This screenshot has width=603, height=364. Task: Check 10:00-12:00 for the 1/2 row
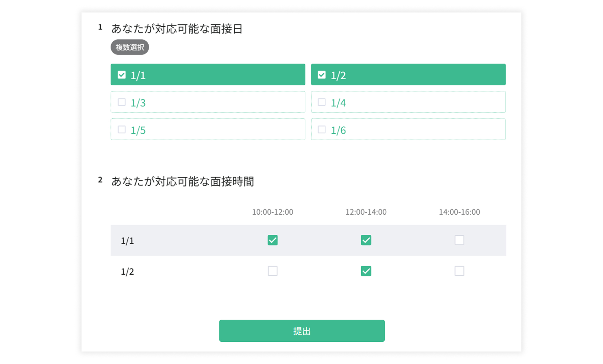click(x=273, y=271)
